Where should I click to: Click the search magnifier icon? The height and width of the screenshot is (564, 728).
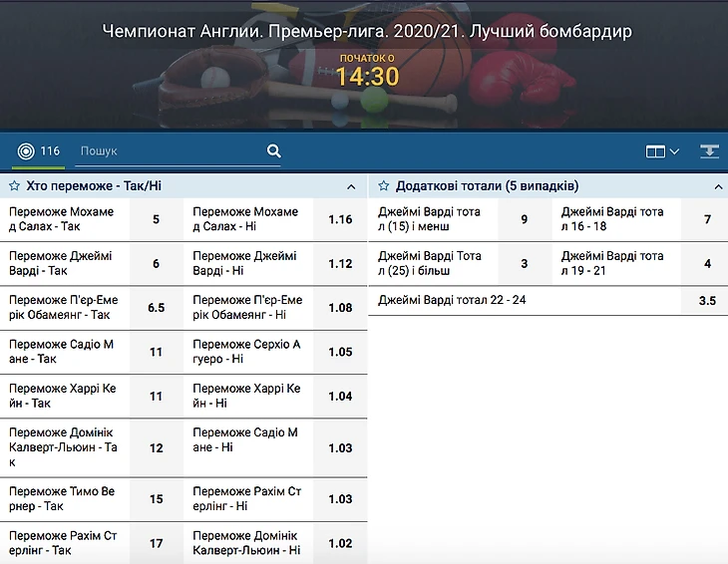coord(274,151)
